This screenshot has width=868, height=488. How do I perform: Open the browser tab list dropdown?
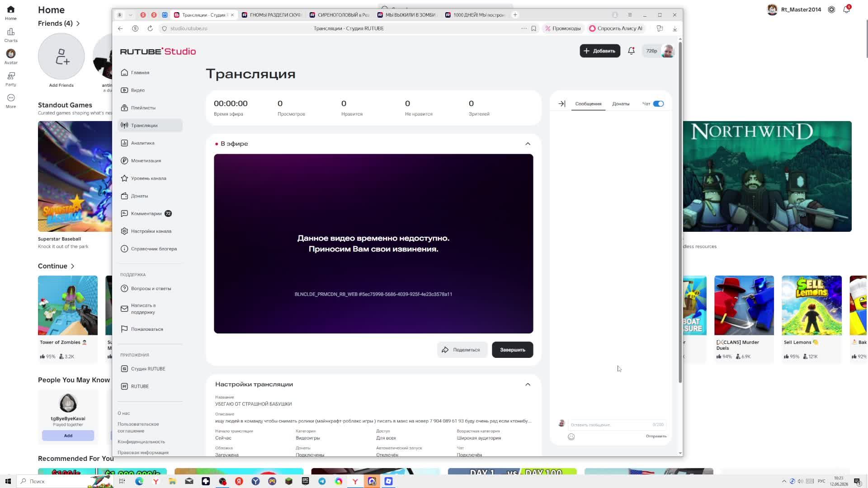coord(131,15)
